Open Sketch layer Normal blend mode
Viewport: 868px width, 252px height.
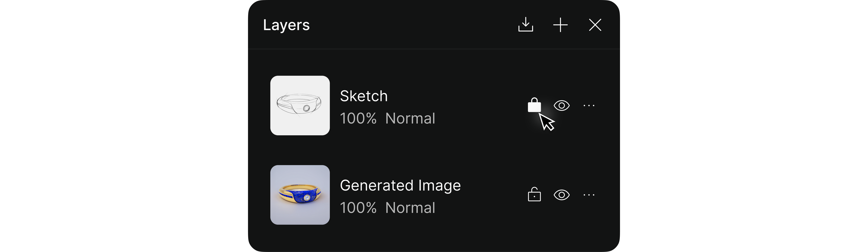point(410,118)
